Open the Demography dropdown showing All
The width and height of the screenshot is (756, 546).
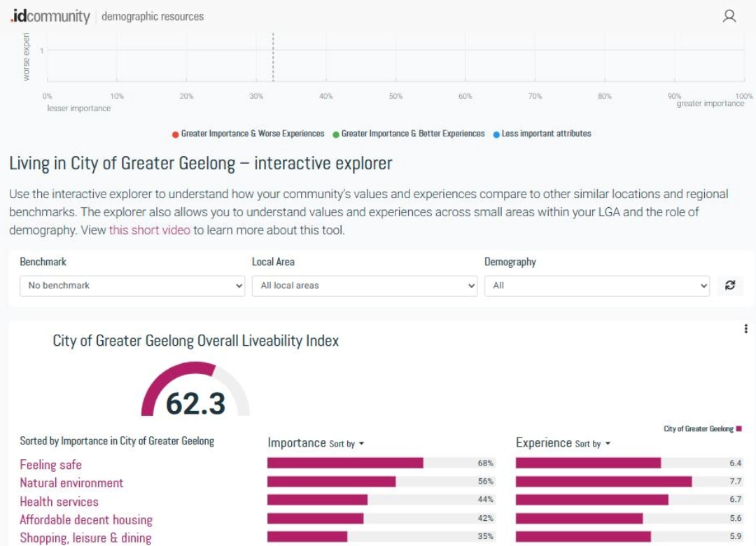[597, 286]
